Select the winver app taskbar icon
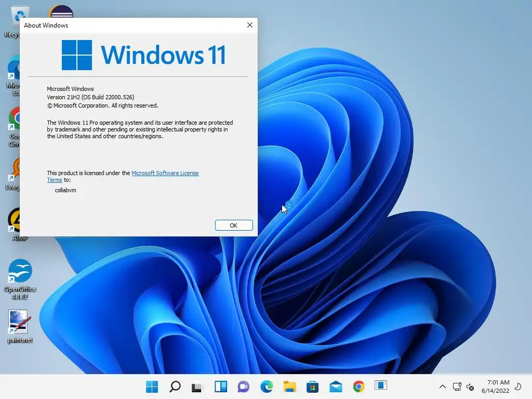This screenshot has height=399, width=532. (381, 386)
